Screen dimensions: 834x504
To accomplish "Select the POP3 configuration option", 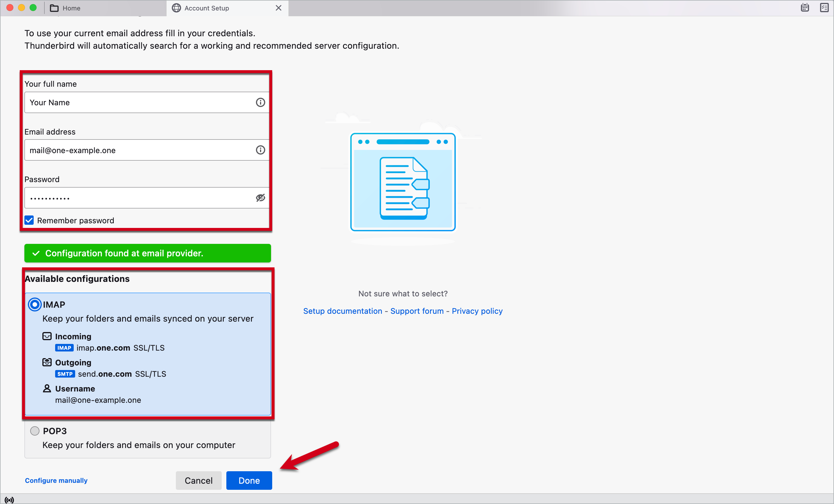I will tap(35, 431).
